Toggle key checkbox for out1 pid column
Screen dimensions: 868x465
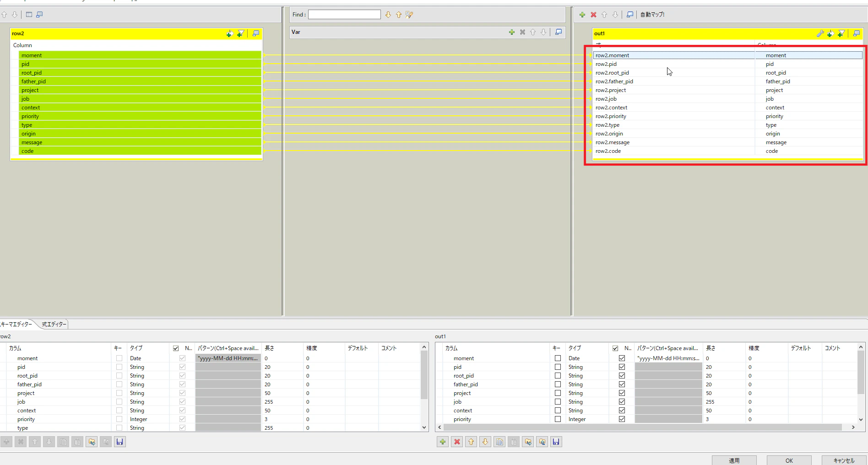pyautogui.click(x=558, y=367)
